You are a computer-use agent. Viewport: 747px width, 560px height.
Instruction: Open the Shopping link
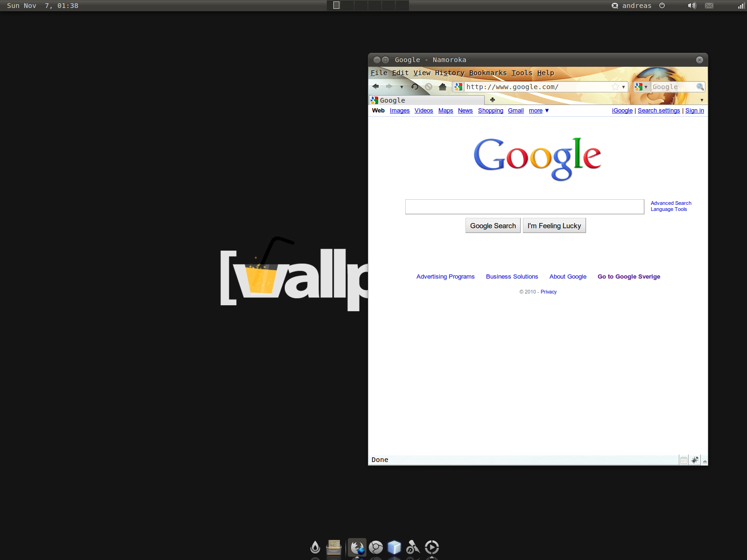[491, 111]
